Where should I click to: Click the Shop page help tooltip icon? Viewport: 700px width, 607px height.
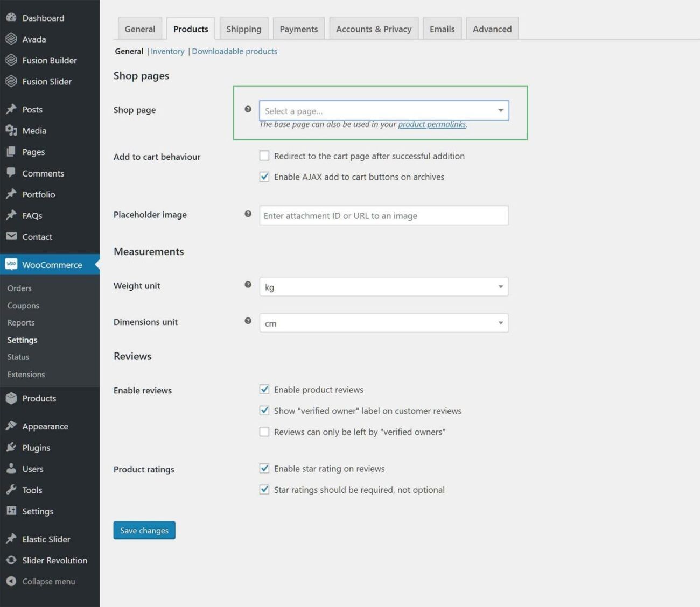click(248, 109)
